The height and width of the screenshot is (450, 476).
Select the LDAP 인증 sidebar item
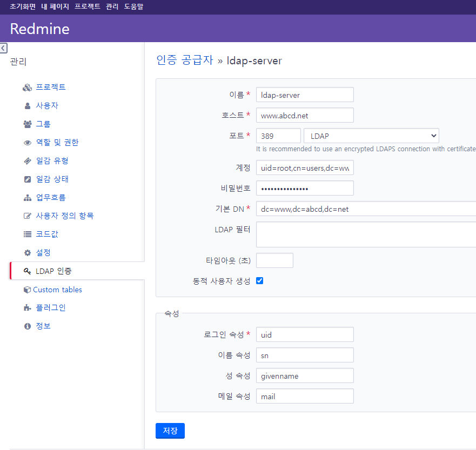click(77, 271)
